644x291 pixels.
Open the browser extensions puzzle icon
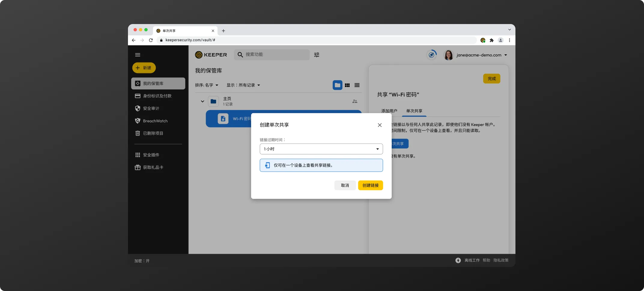pos(492,40)
